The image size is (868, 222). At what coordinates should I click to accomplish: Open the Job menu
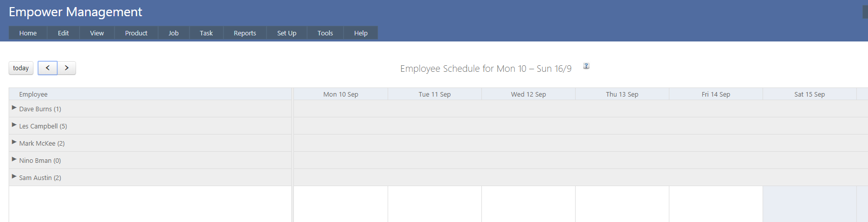pos(173,33)
